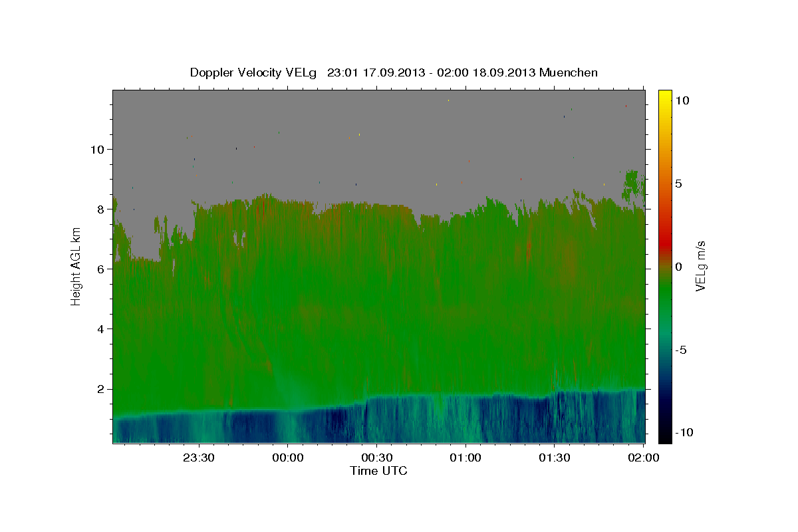Click the height axis label '2'
The image size is (798, 532).
[x=100, y=389]
